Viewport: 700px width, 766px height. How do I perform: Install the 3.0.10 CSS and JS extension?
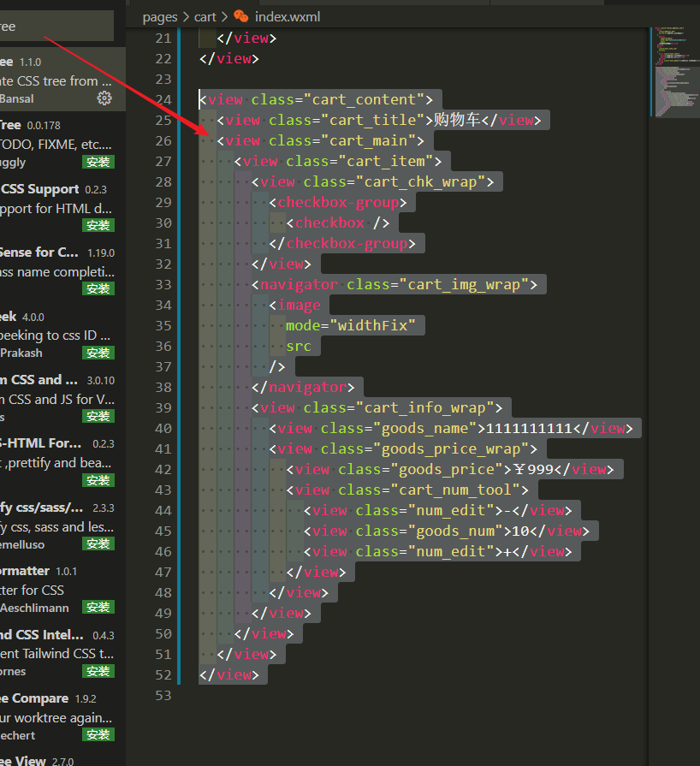pyautogui.click(x=98, y=416)
